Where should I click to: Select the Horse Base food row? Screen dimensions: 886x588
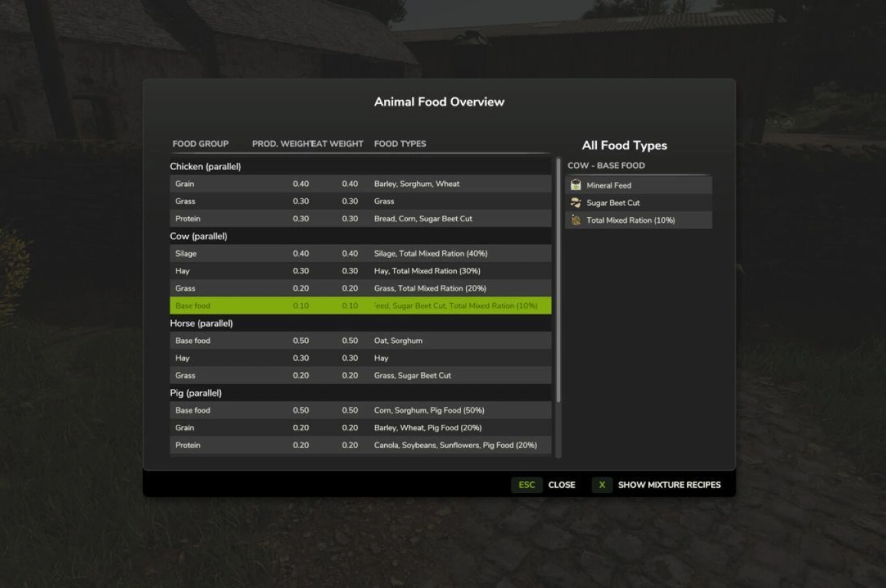360,341
